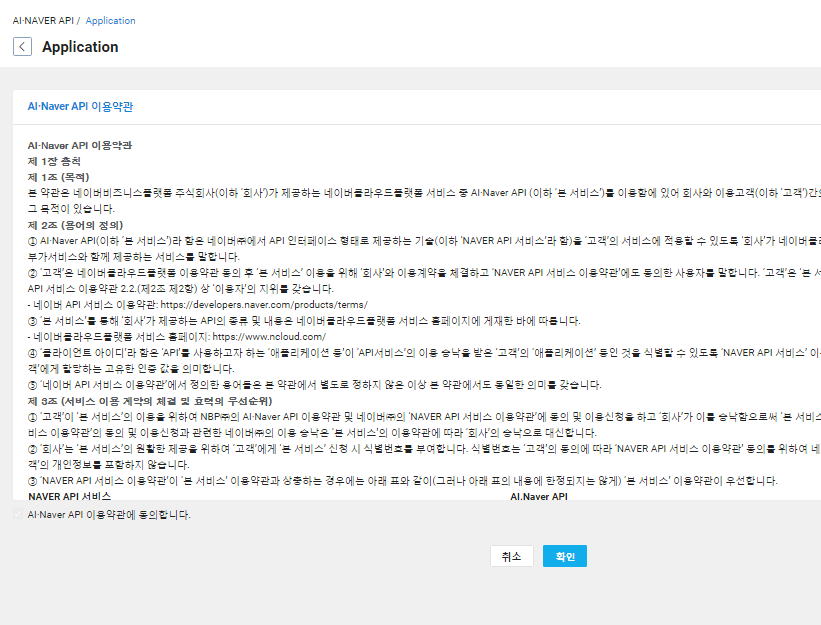Cancel using the 취소 button
This screenshot has width=821, height=625.
coord(512,556)
